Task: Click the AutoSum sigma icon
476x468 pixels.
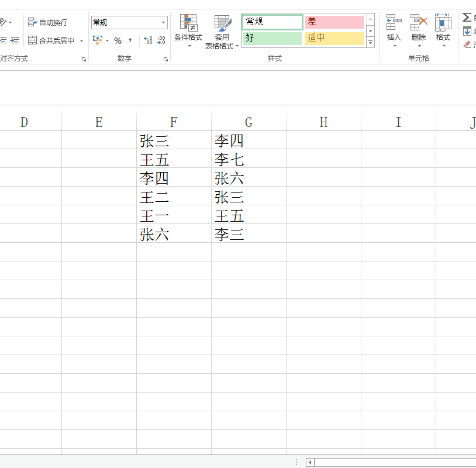Action: point(467,18)
